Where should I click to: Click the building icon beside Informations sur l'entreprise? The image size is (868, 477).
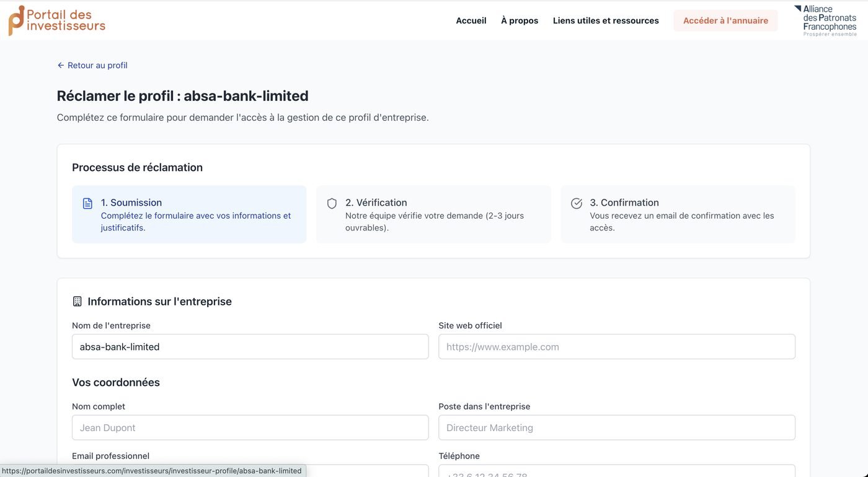click(77, 302)
